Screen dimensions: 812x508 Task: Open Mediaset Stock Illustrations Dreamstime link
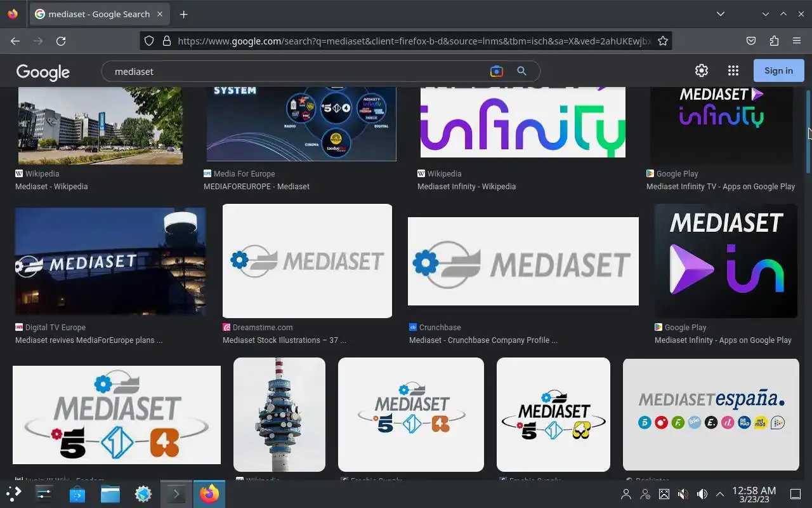pyautogui.click(x=284, y=340)
